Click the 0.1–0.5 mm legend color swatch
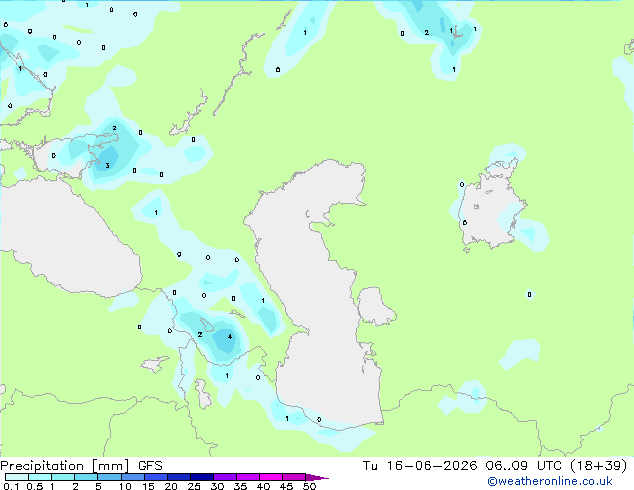This screenshot has width=634, height=490. click(17, 477)
